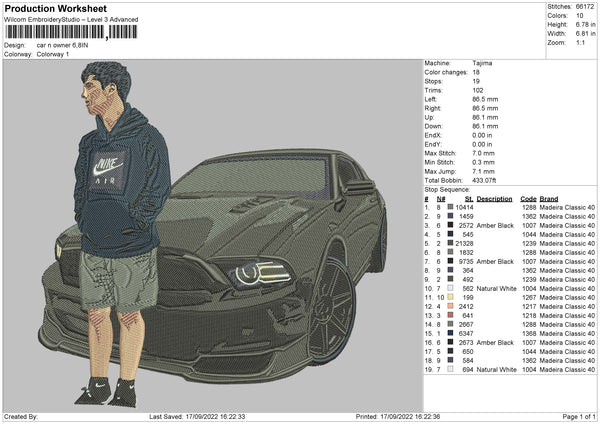Click the Brand column header

tap(550, 198)
